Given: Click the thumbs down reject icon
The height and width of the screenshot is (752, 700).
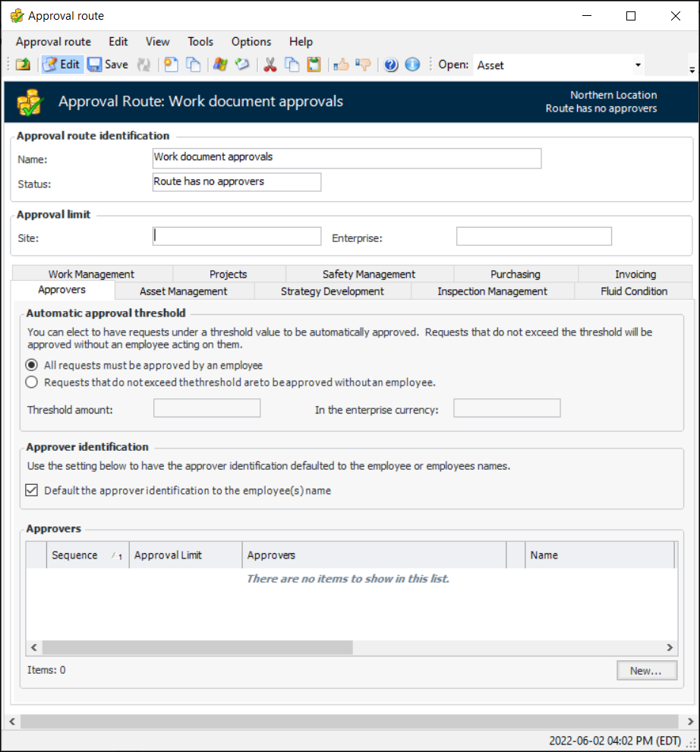Looking at the screenshot, I should (363, 65).
